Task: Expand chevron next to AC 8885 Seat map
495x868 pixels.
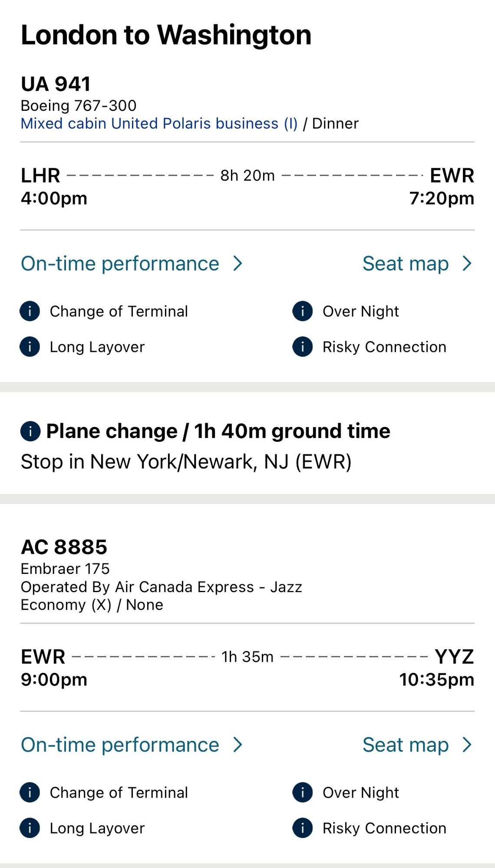Action: (467, 745)
